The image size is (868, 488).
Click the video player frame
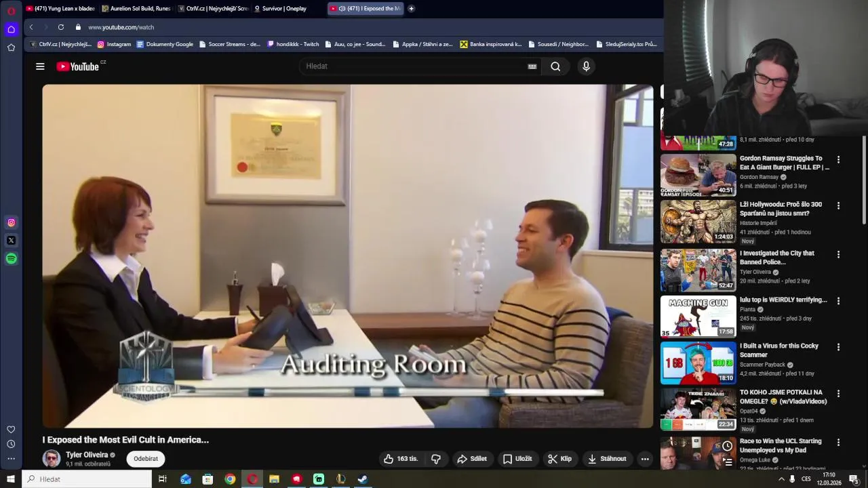click(x=348, y=256)
